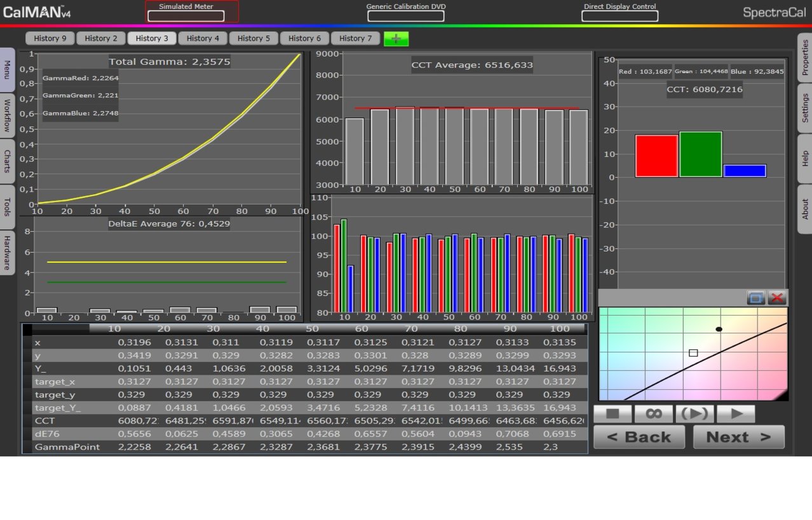Go to the History 5 tab
The width and height of the screenshot is (812, 520).
[254, 38]
